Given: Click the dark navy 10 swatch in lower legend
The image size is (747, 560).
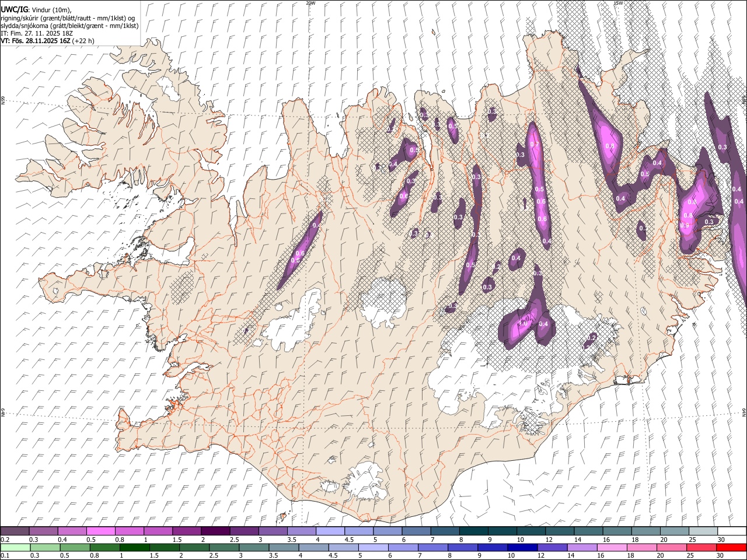Looking at the screenshot, I should 521,548.
